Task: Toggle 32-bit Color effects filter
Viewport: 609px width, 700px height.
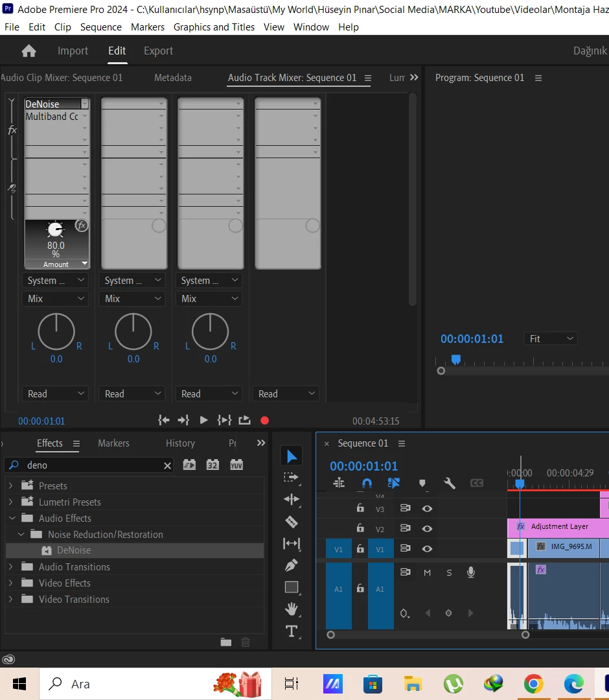Action: pos(213,465)
